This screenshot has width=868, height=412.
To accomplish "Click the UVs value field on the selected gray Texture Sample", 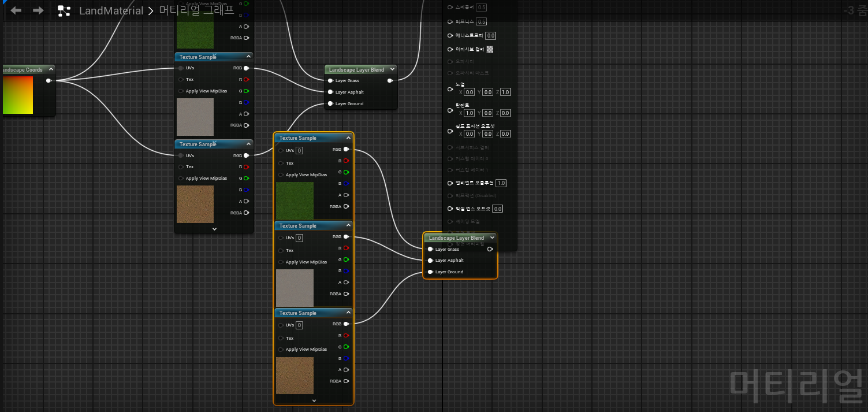I will tap(300, 238).
